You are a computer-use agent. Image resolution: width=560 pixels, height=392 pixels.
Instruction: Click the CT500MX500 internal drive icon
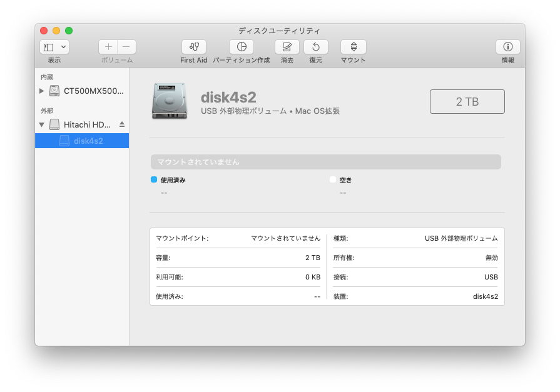point(54,91)
